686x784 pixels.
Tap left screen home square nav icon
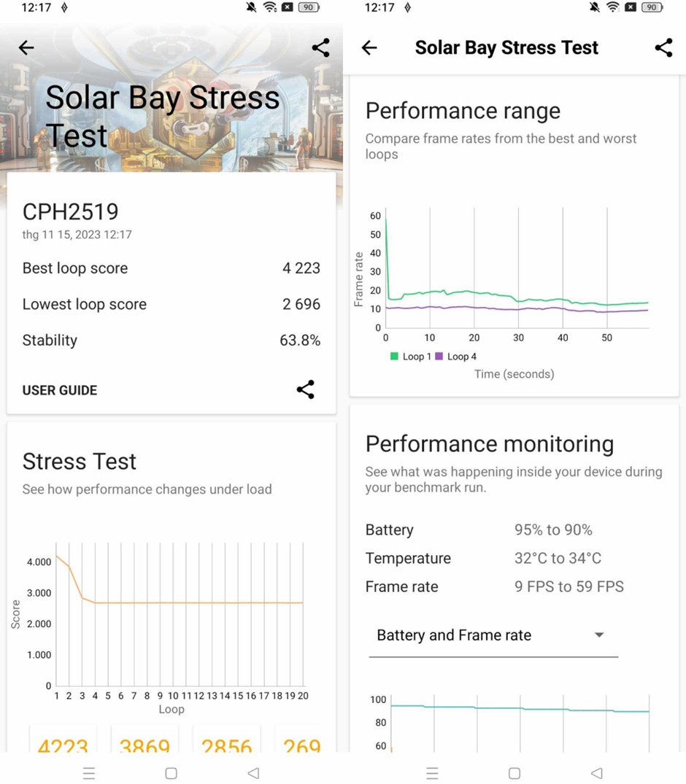point(171,773)
